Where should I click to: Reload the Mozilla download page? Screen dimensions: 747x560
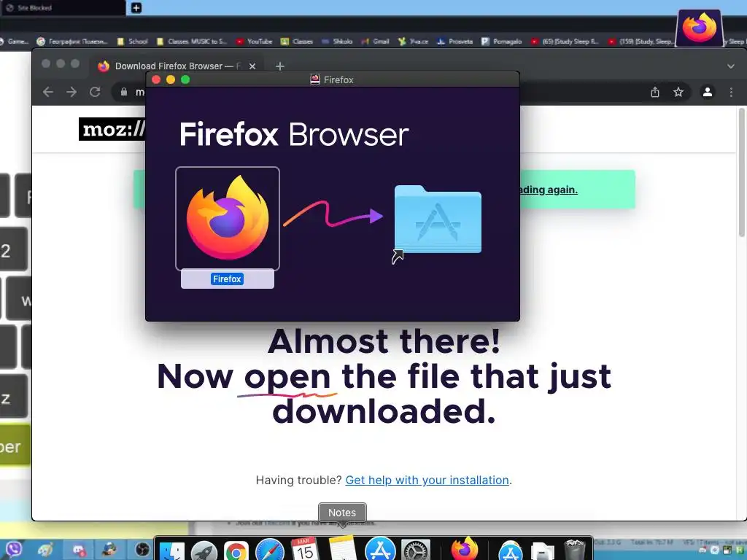(95, 91)
